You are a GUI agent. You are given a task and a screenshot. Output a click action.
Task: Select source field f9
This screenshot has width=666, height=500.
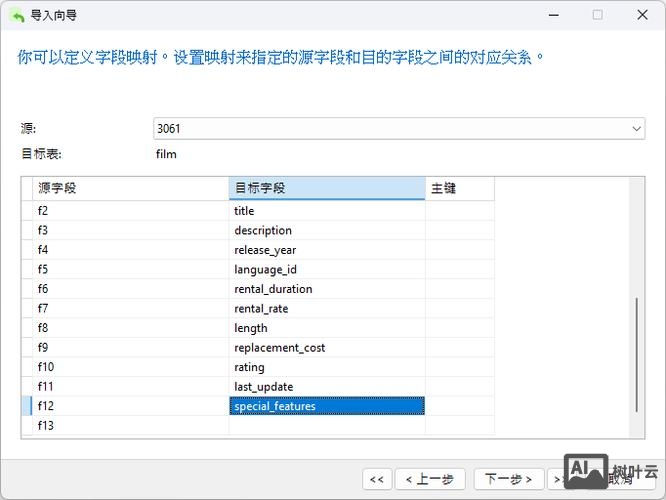[130, 347]
